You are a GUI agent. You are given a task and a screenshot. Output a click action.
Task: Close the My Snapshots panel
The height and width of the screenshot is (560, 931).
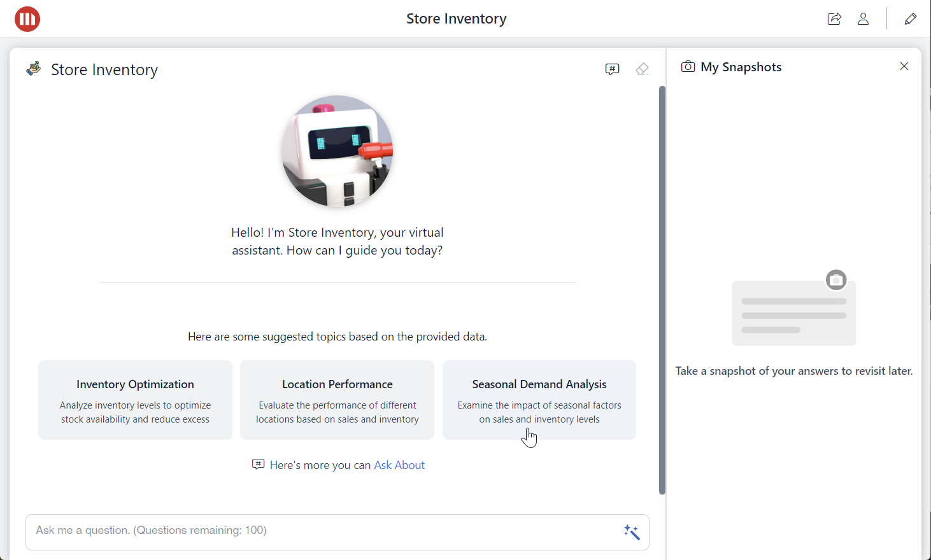[904, 66]
